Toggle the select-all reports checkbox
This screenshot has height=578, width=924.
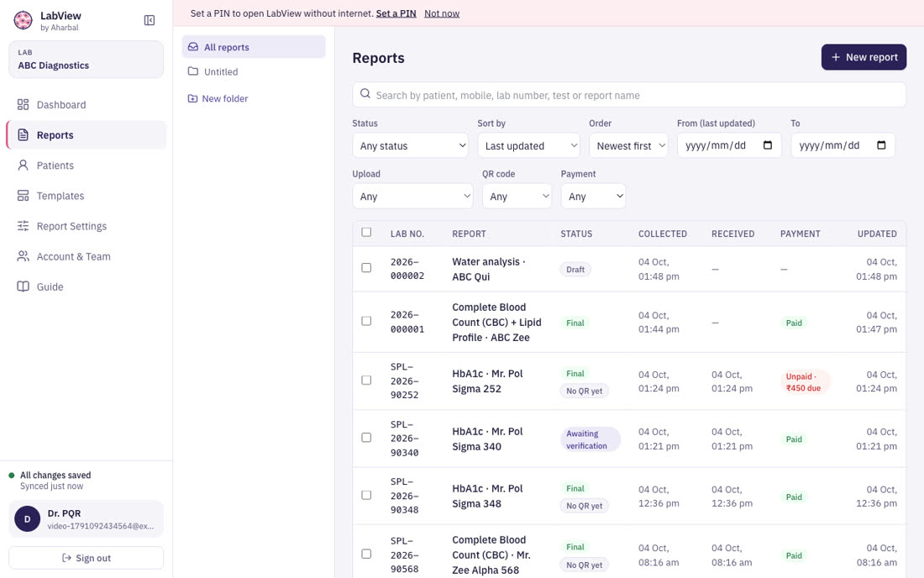click(366, 232)
